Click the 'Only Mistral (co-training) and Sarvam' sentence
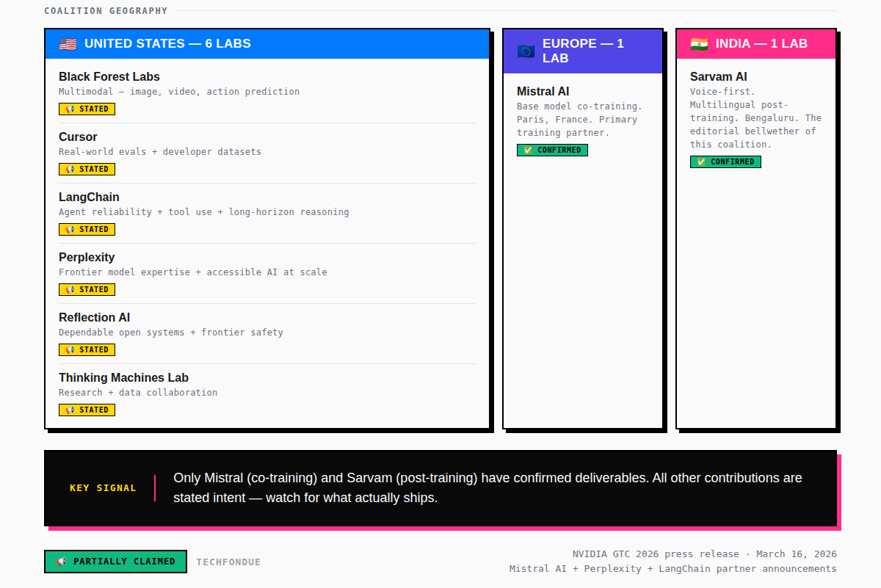Viewport: 881px width, 588px height. pos(487,488)
